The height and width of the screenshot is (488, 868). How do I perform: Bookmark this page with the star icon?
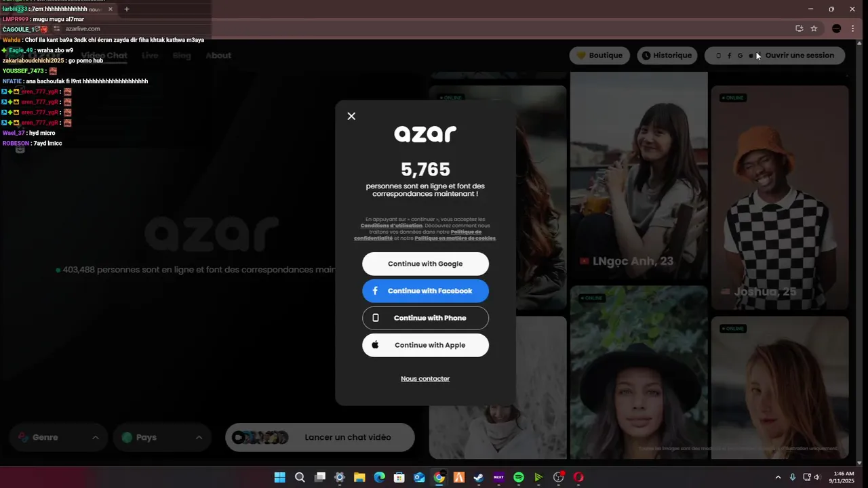(814, 28)
